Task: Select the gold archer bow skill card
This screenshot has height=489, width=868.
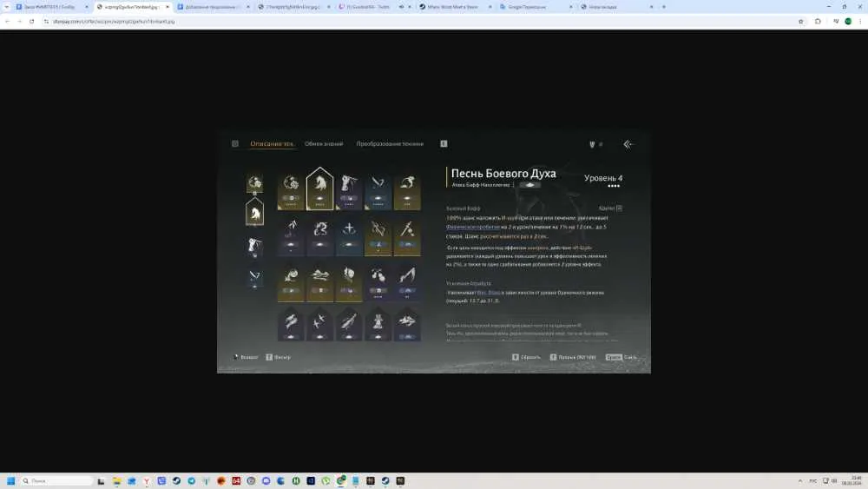Action: (x=378, y=237)
